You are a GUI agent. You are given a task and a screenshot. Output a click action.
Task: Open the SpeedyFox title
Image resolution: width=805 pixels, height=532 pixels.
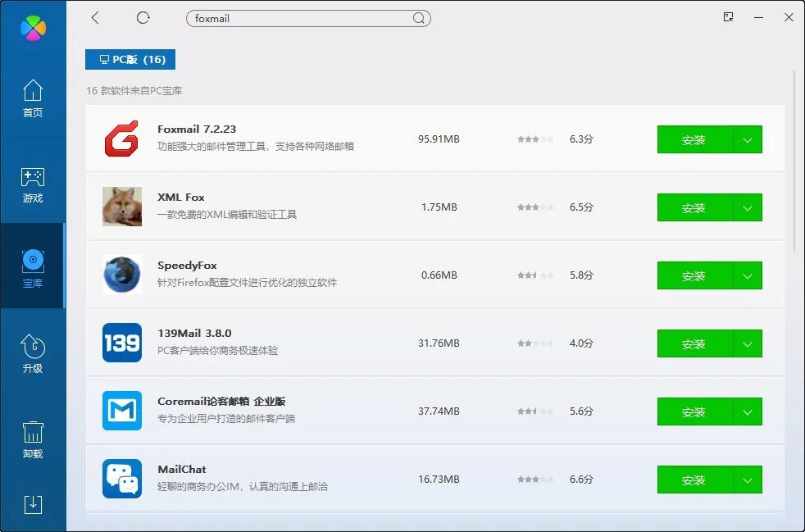coord(187,266)
